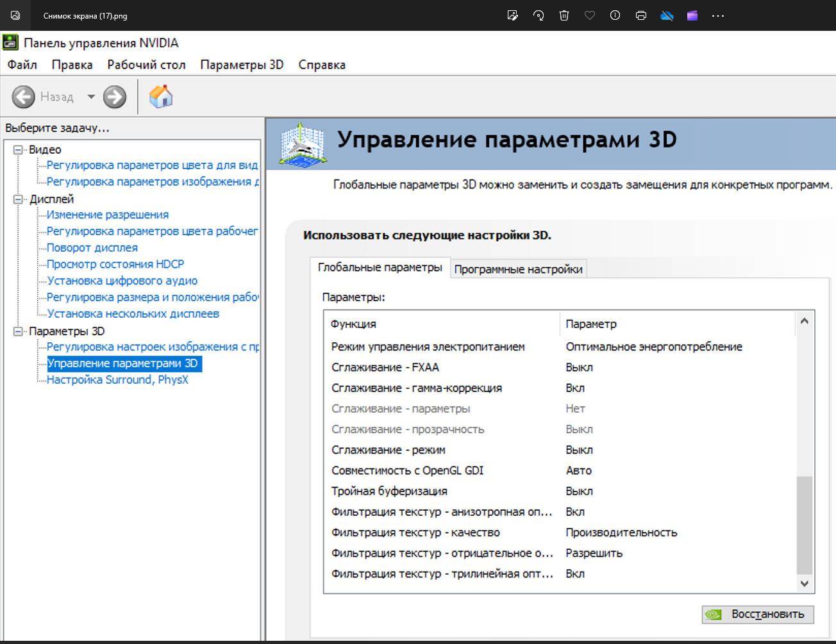The image size is (836, 644).
Task: Switch to the Программные настройки tab
Action: (519, 269)
